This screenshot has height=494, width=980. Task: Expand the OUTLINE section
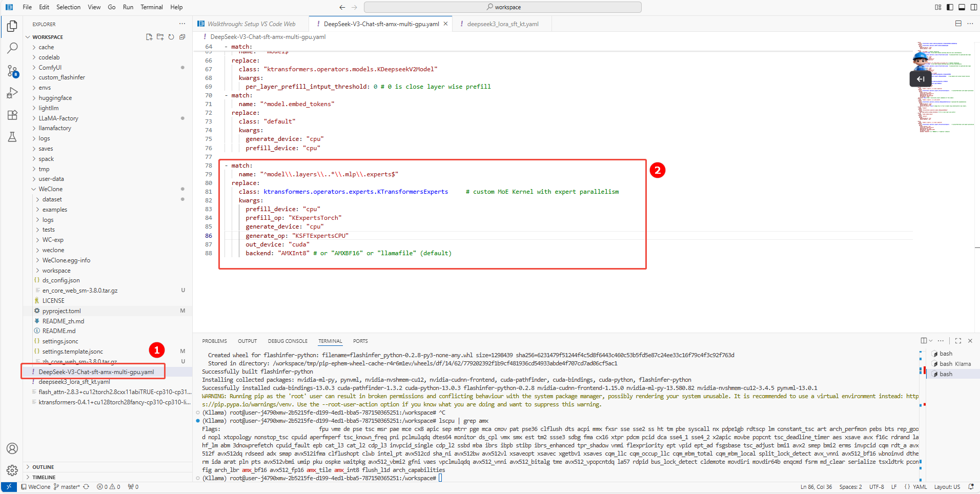[43, 467]
